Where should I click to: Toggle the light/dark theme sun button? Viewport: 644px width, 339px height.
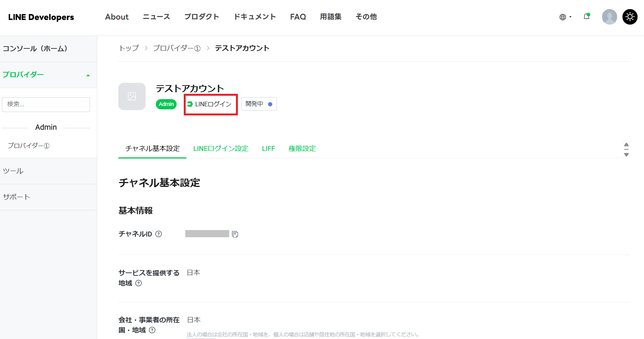point(630,17)
